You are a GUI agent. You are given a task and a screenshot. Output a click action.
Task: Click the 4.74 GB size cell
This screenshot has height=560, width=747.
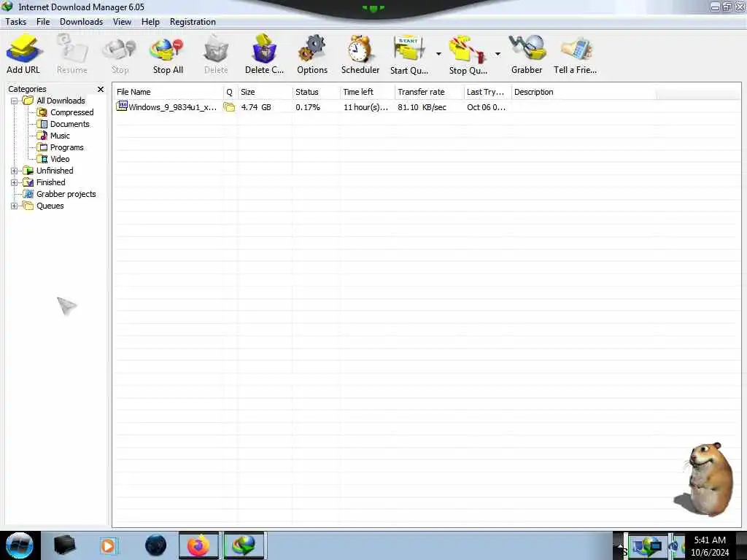tap(256, 107)
